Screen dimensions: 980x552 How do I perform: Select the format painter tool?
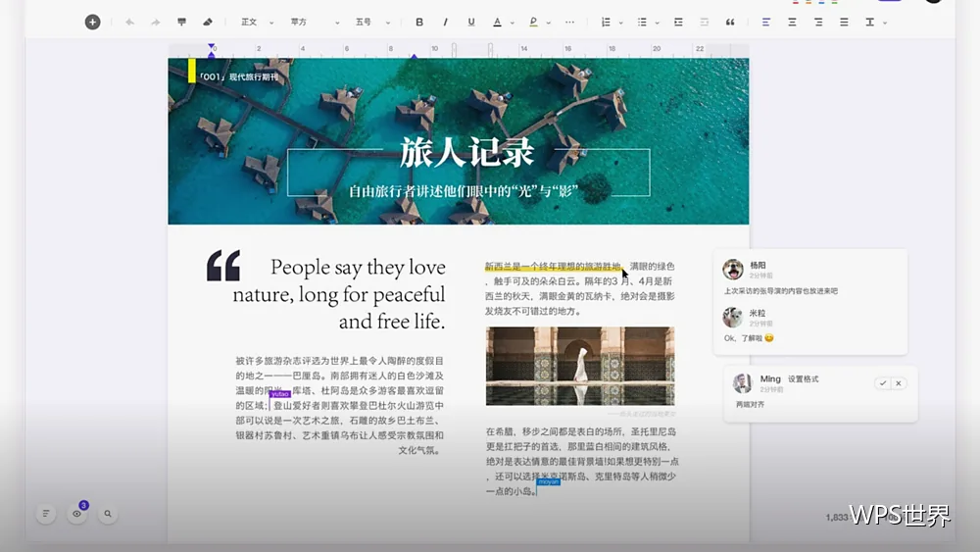coord(181,22)
